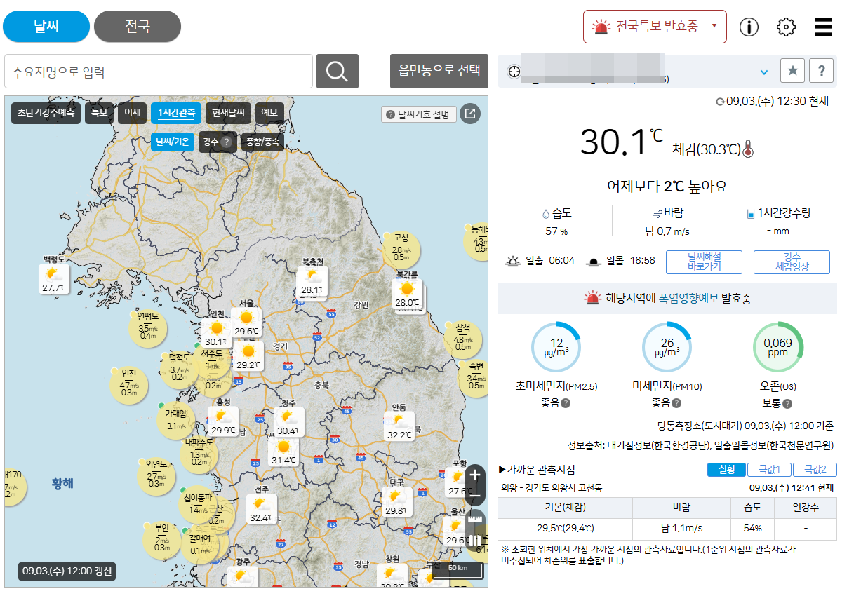Switch nearby station data to 극값2

(x=815, y=470)
